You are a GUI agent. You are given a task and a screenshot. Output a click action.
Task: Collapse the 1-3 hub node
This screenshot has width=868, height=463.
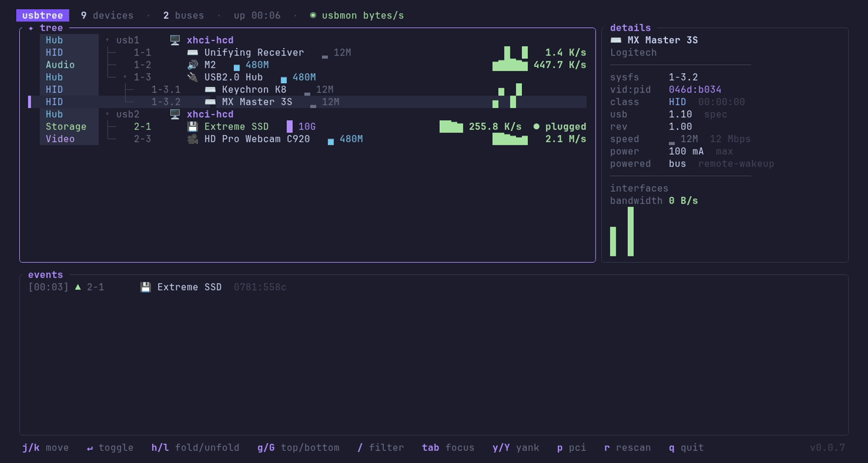click(125, 77)
